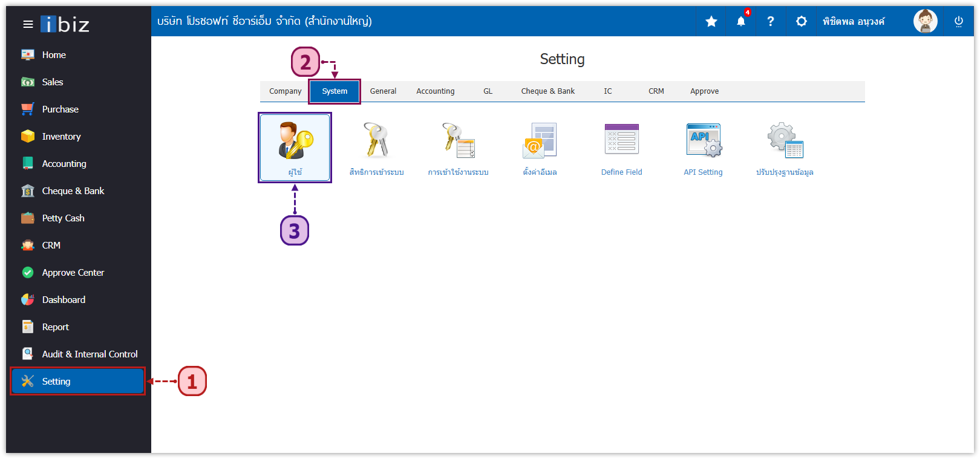This screenshot has height=459, width=980.
Task: Select the Approve tab
Action: tap(704, 91)
